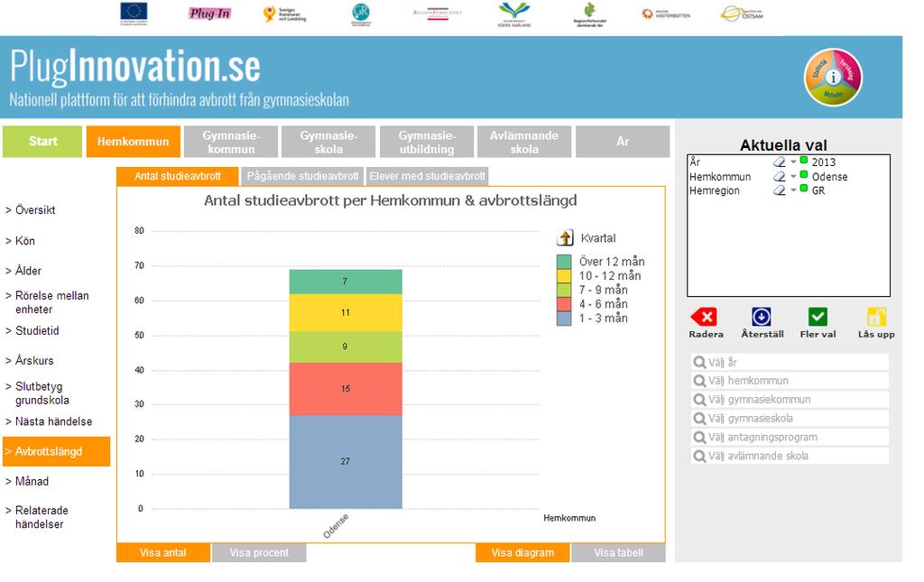Click the green status square beside Odense

tap(804, 174)
